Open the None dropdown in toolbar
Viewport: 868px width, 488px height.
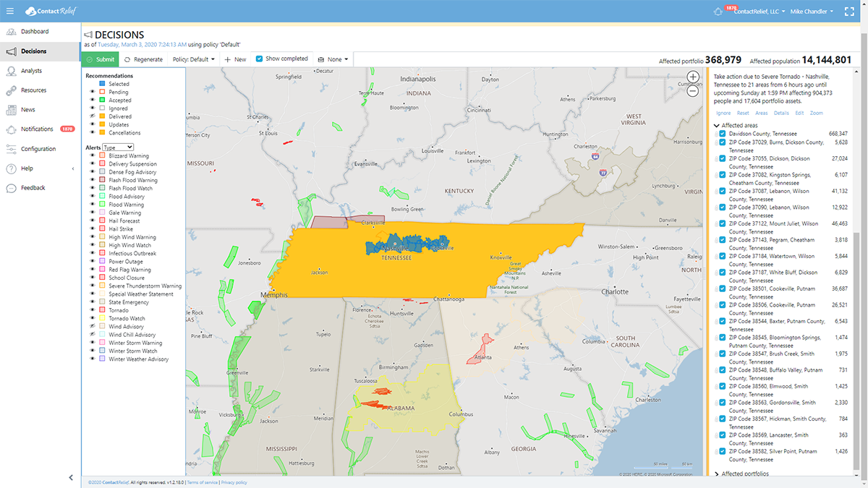coord(333,59)
